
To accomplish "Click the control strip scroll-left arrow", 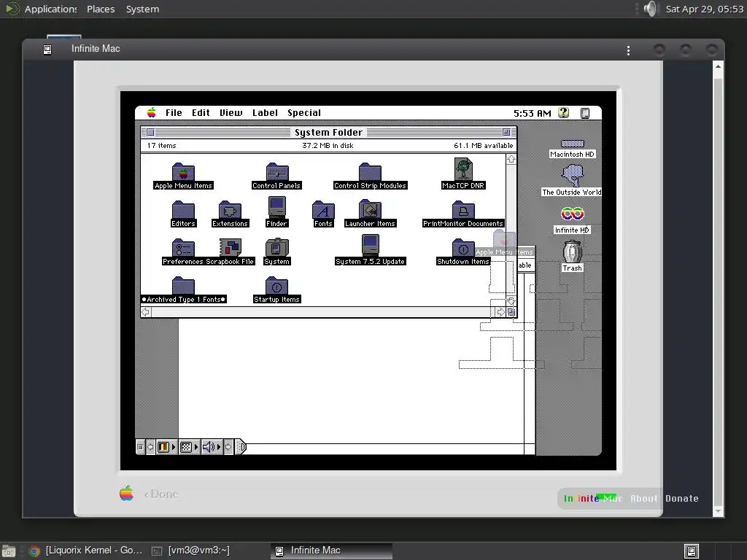I will (150, 447).
